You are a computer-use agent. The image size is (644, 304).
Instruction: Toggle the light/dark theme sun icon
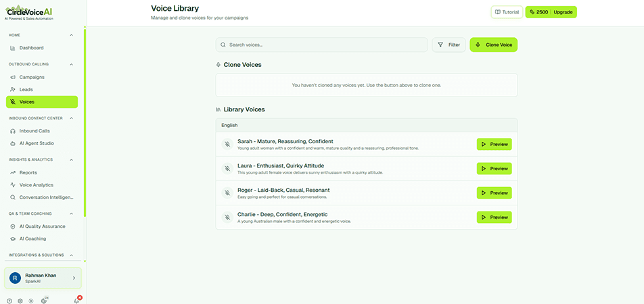31,301
